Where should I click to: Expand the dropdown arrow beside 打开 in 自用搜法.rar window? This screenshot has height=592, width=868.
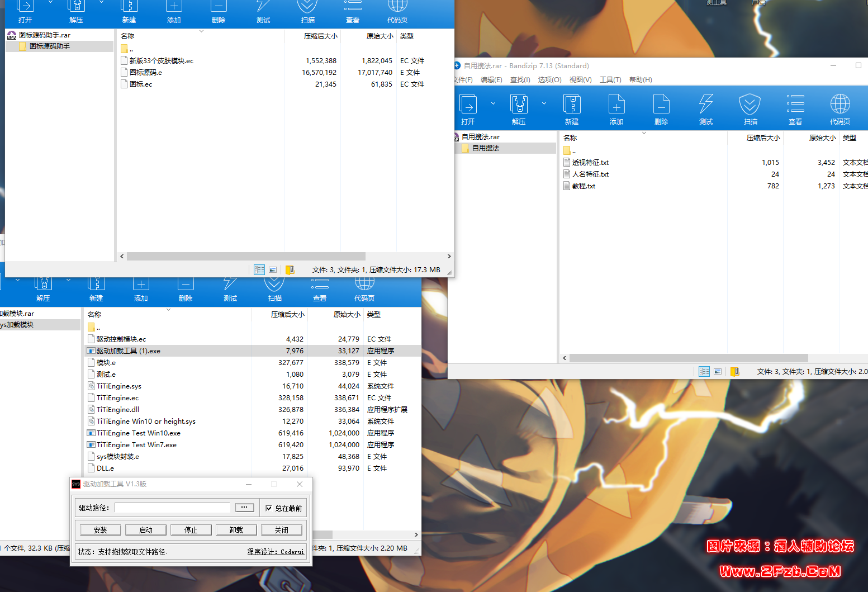pyautogui.click(x=493, y=103)
